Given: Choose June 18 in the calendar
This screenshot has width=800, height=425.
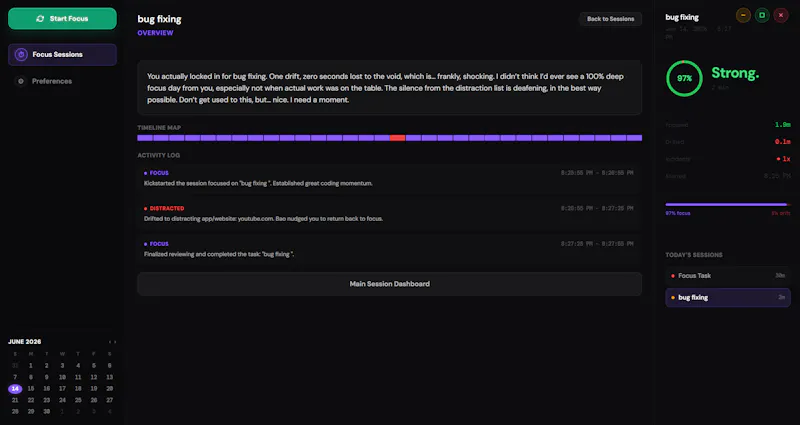Looking at the screenshot, I should coord(78,389).
